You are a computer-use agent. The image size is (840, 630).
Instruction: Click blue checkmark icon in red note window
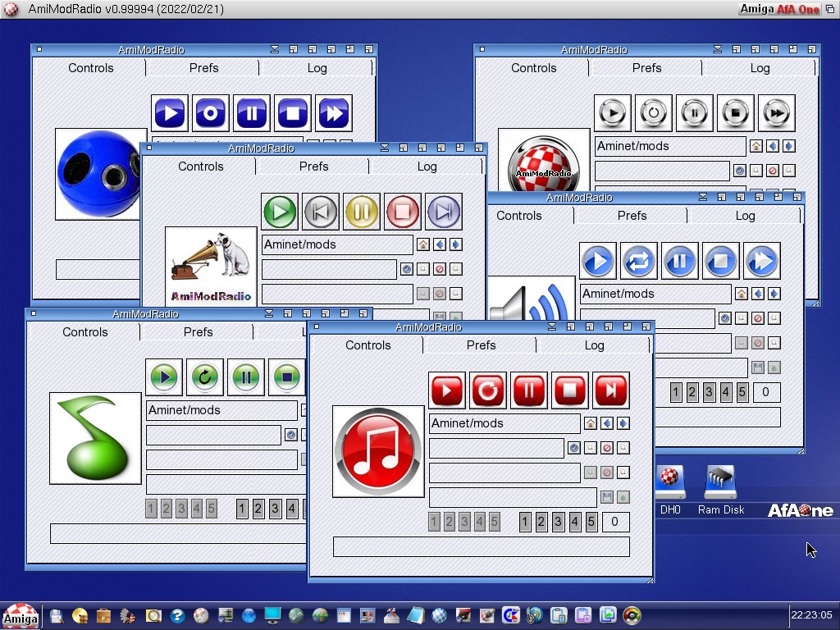pos(574,448)
